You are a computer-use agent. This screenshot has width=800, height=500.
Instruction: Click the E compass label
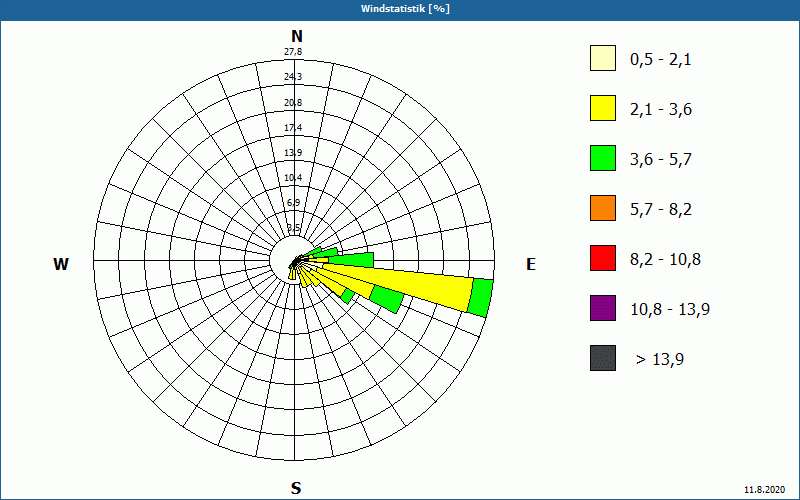(x=531, y=264)
